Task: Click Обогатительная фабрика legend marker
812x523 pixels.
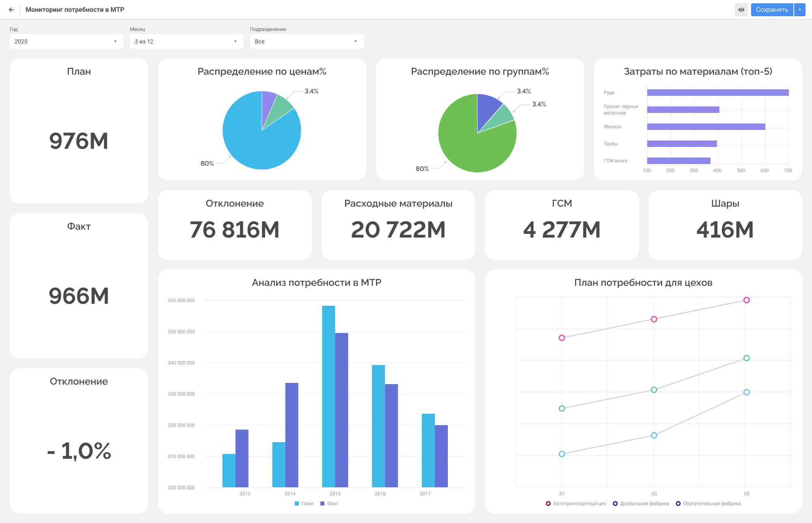Action: [678, 504]
